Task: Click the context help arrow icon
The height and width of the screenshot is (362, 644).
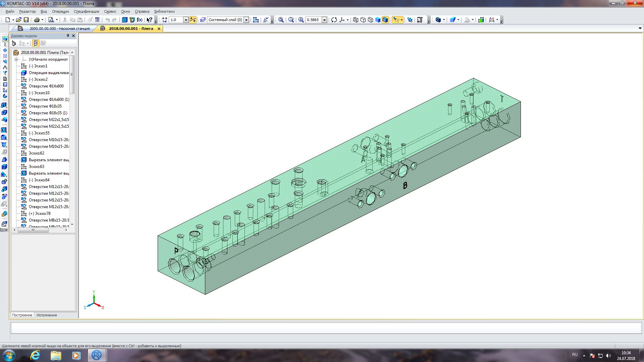Action: [x=150, y=20]
